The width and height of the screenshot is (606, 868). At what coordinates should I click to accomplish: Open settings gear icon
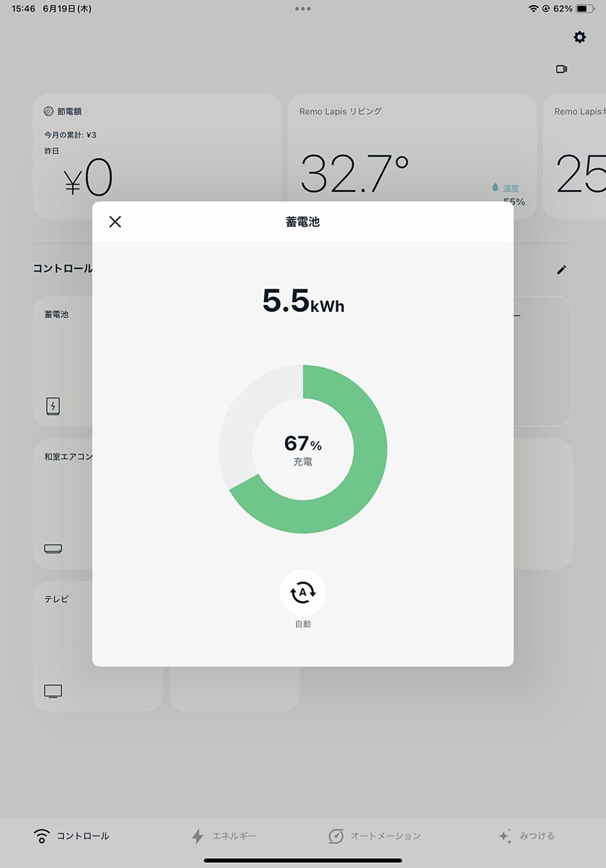pos(579,37)
